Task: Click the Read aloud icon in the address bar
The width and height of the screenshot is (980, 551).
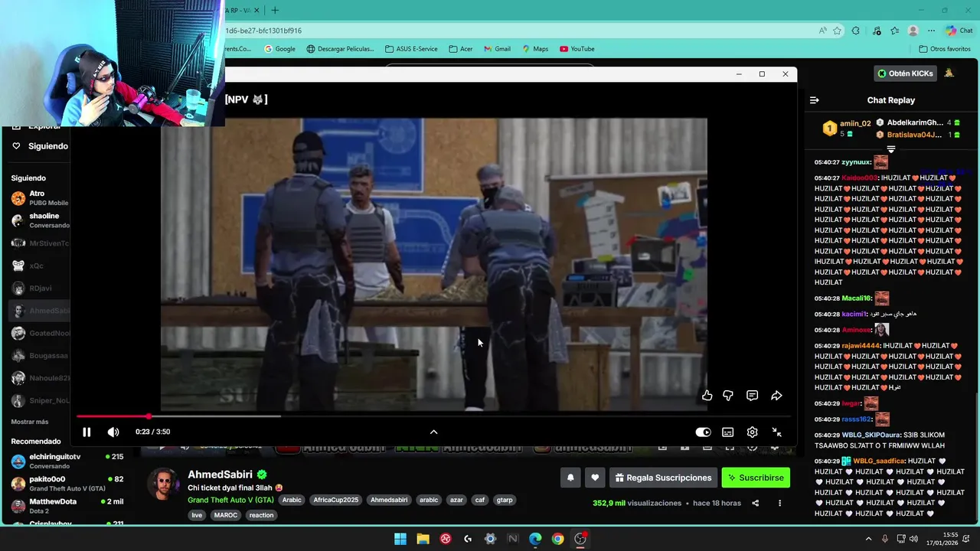Action: pos(823,31)
